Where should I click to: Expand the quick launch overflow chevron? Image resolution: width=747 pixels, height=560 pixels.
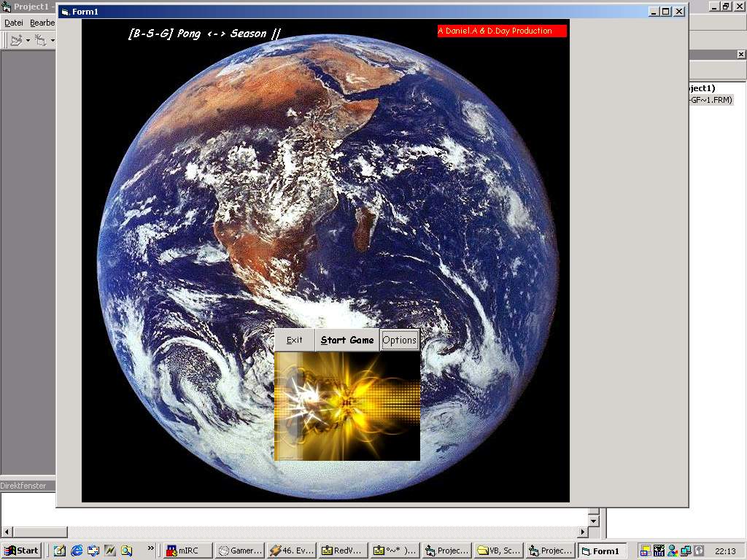(150, 548)
